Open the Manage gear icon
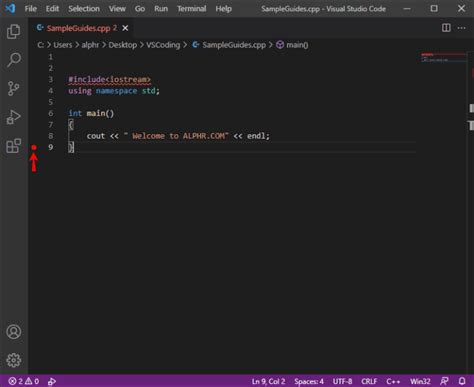474x387 pixels. [14, 360]
